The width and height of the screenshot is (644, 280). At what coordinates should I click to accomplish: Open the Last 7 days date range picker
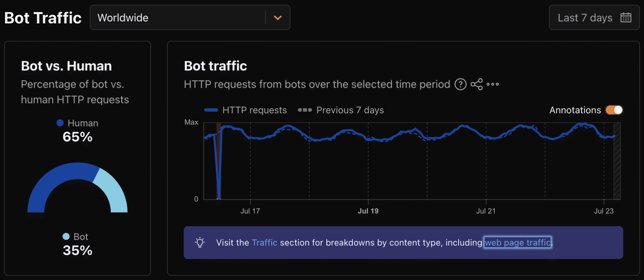(x=594, y=17)
